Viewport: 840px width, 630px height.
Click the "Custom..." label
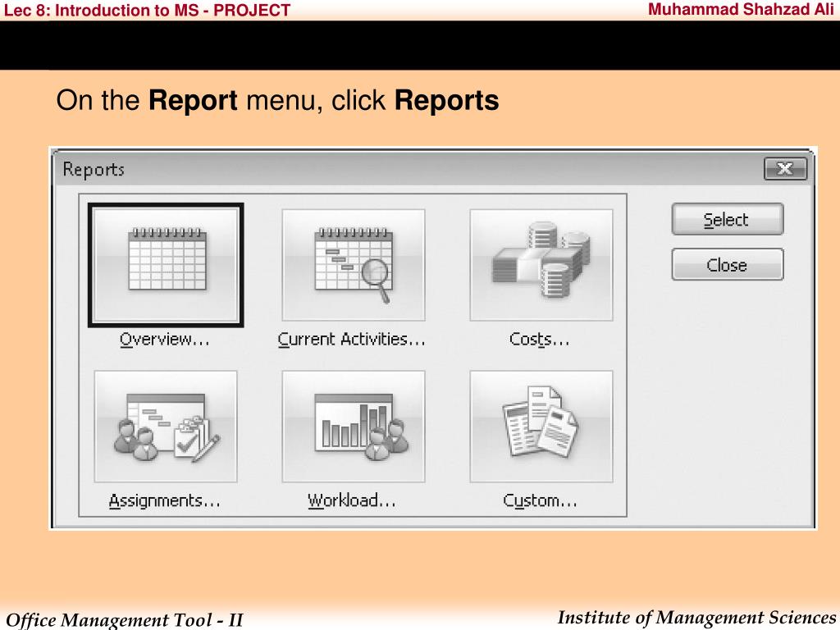click(540, 501)
